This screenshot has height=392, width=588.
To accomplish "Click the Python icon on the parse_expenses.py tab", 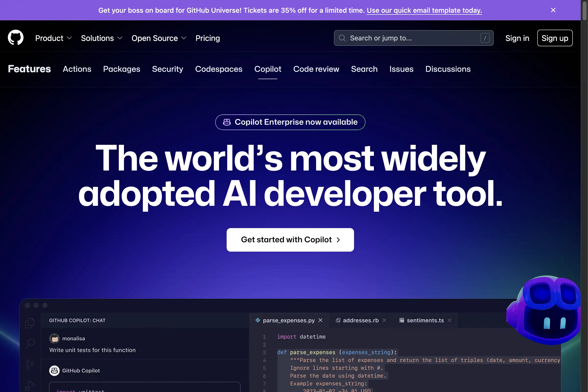I will (257, 320).
